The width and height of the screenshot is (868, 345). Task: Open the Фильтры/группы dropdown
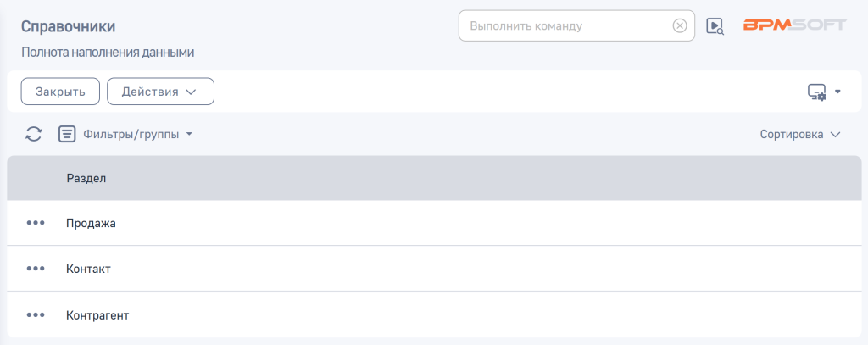point(138,134)
